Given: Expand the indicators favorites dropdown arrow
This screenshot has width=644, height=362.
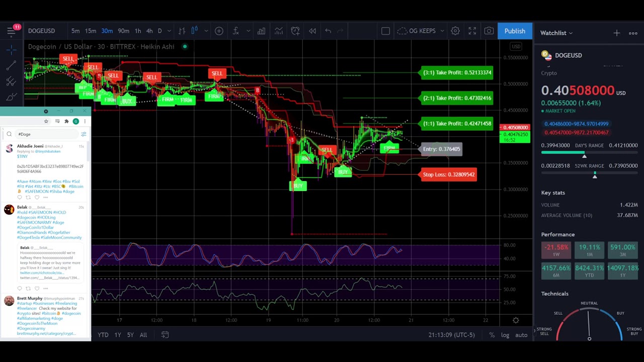Looking at the screenshot, I should (x=248, y=31).
